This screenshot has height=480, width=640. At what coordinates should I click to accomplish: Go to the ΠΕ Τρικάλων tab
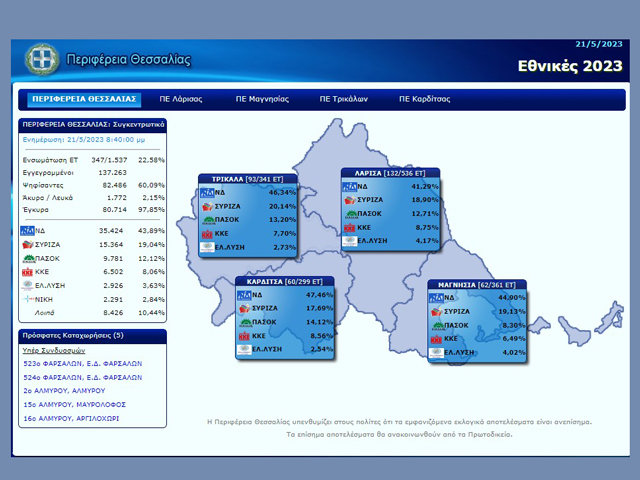[344, 100]
